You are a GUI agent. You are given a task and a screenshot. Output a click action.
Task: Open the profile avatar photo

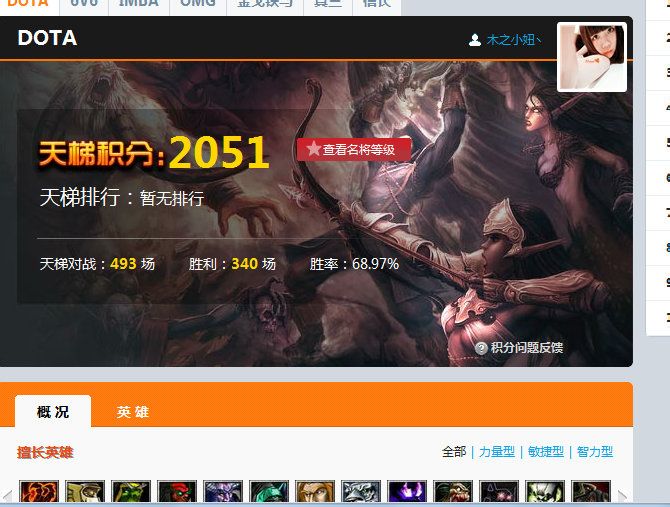[x=592, y=57]
